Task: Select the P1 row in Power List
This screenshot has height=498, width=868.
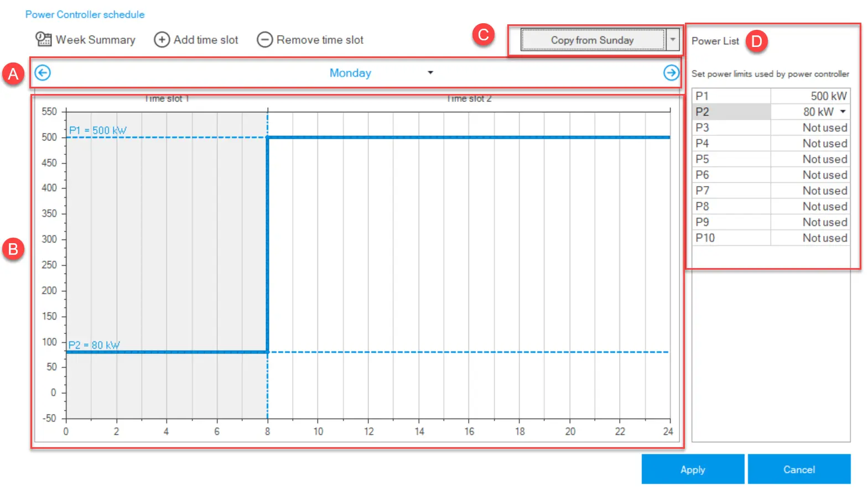Action: point(730,96)
